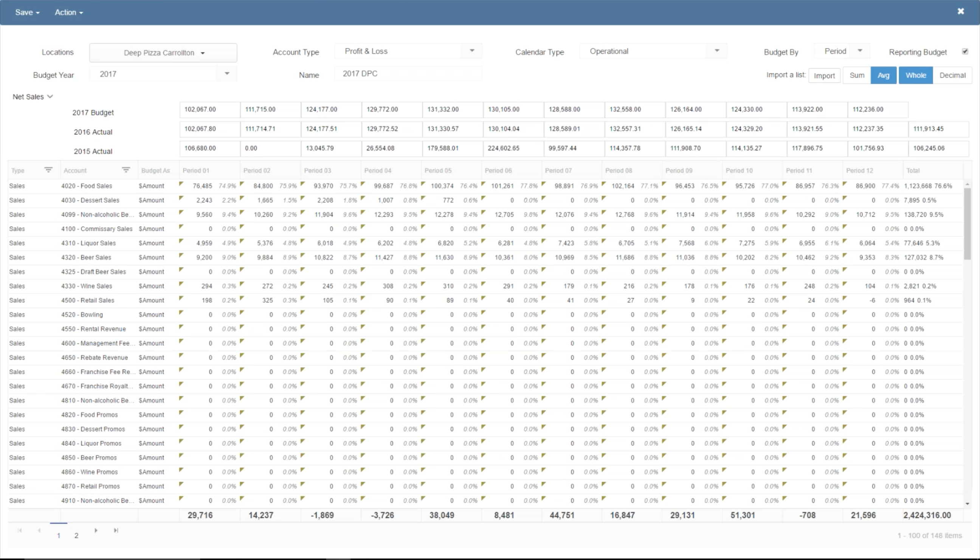980x560 pixels.
Task: Click Food Sales Period 01 cell flag
Action: [x=181, y=184]
